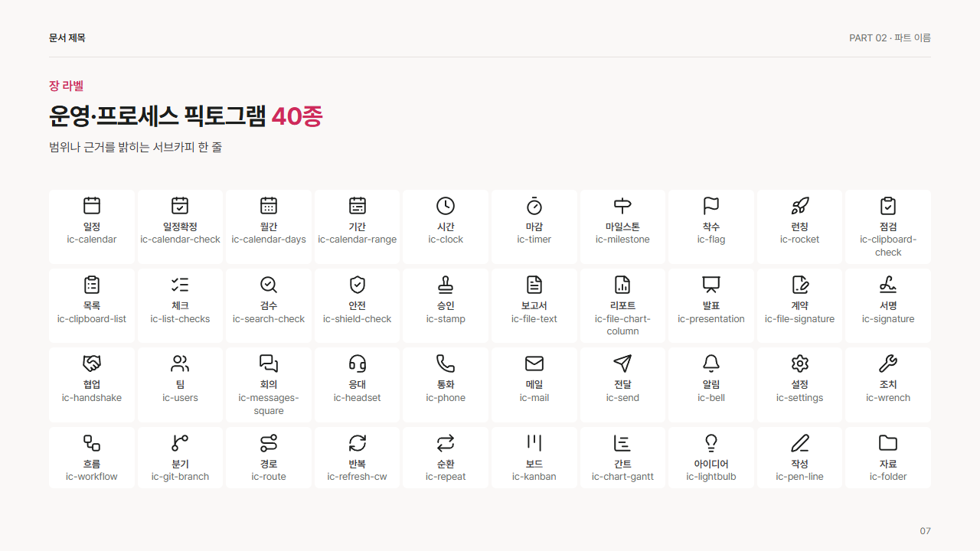Click the wrench icon above 조치
This screenshot has width=980, height=551.
point(888,364)
